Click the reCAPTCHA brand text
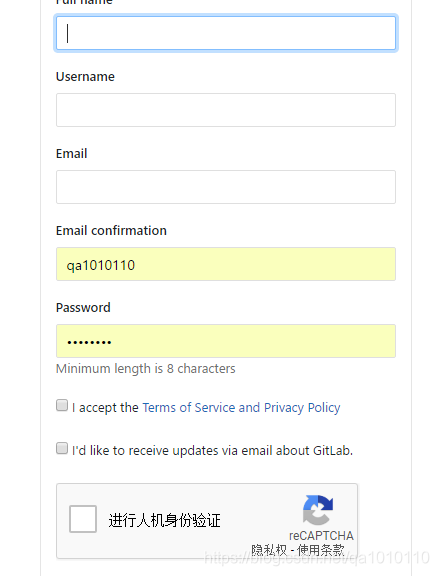Screen dimensions: 439x576 click(x=321, y=536)
